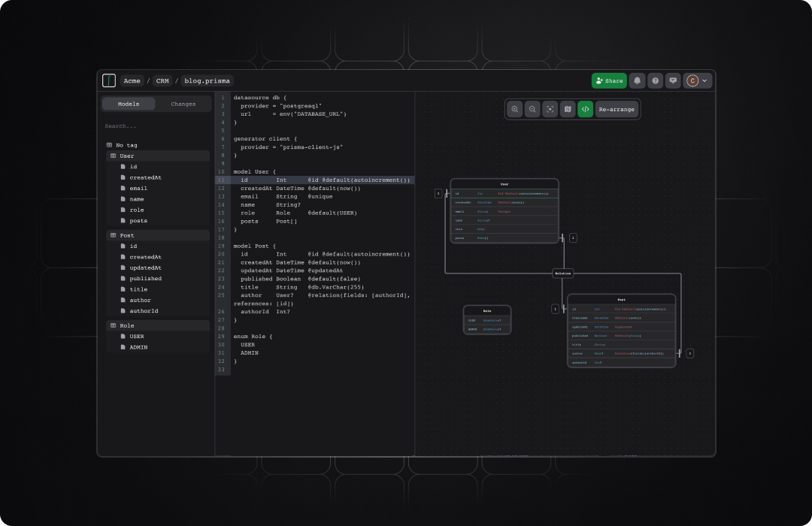Select the Post table node in diagram
The height and width of the screenshot is (526, 812).
pos(622,331)
